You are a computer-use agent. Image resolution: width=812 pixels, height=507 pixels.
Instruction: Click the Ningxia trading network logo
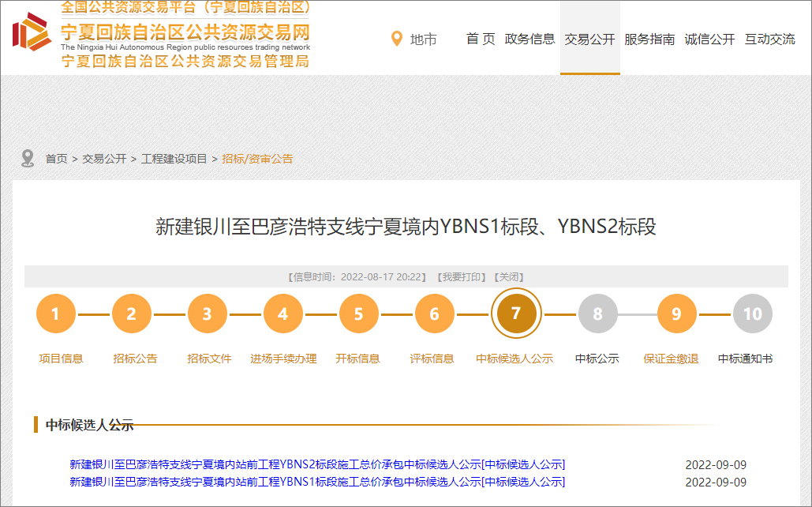point(32,33)
